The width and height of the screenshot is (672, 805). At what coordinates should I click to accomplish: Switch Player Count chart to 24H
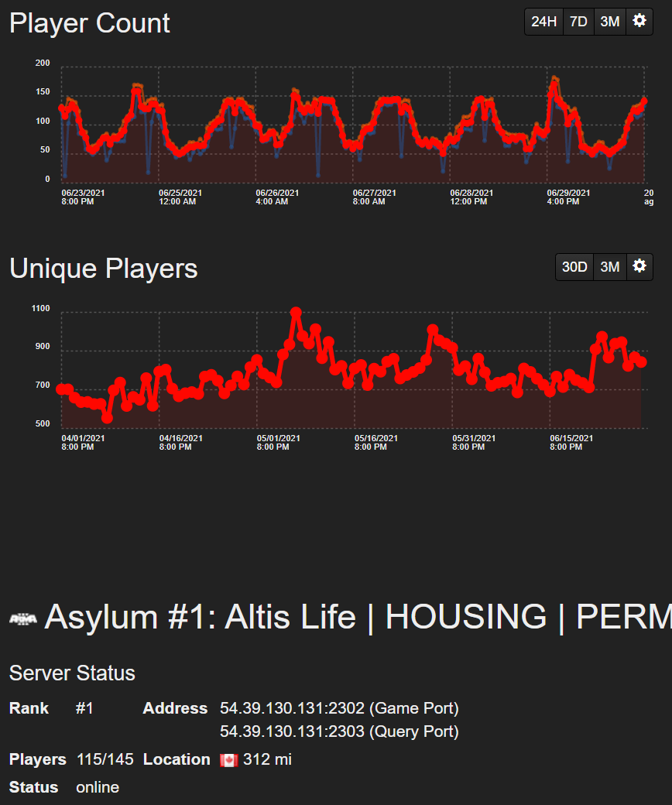coord(543,22)
